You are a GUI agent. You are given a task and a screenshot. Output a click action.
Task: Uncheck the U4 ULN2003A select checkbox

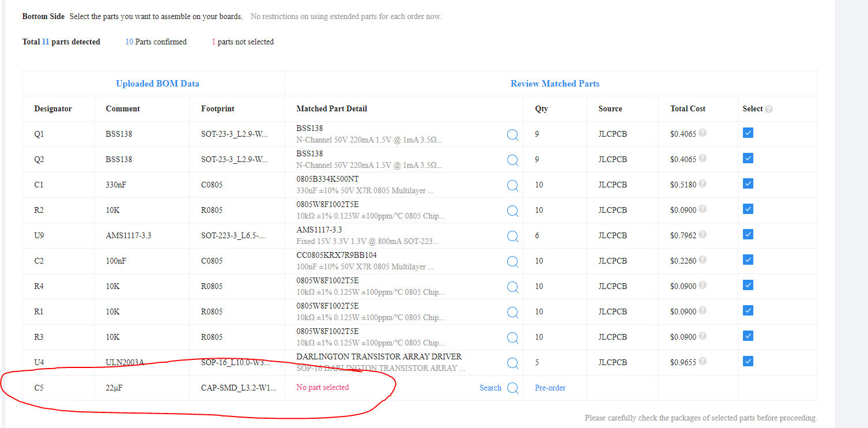coord(748,361)
